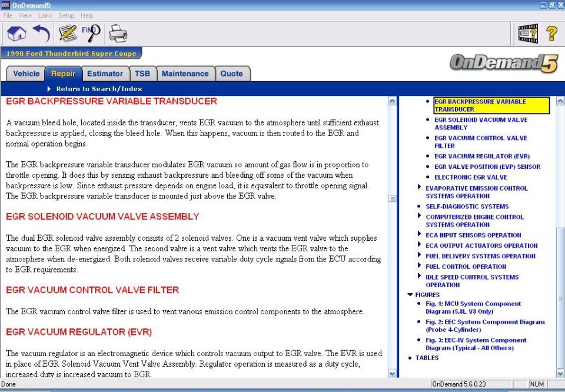Open EGR Valve Position (EVP) Sensor link
Screen dimensions: 565x392
click(x=487, y=167)
